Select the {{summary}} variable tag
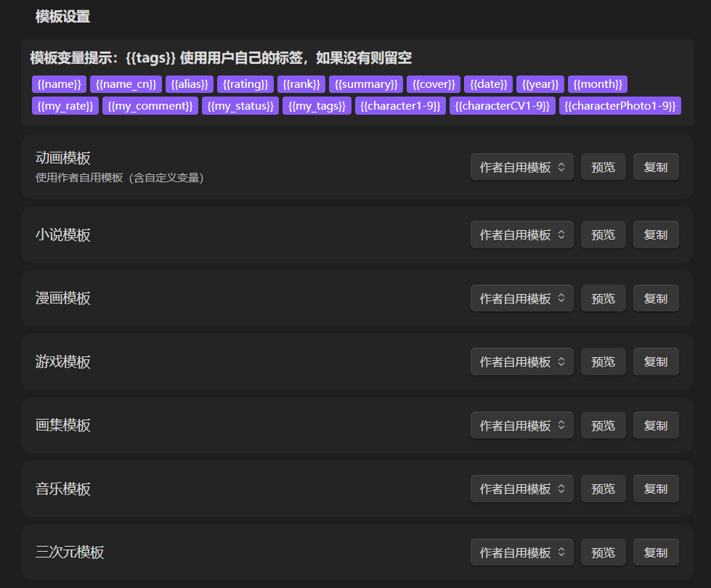711x588 pixels. click(366, 84)
